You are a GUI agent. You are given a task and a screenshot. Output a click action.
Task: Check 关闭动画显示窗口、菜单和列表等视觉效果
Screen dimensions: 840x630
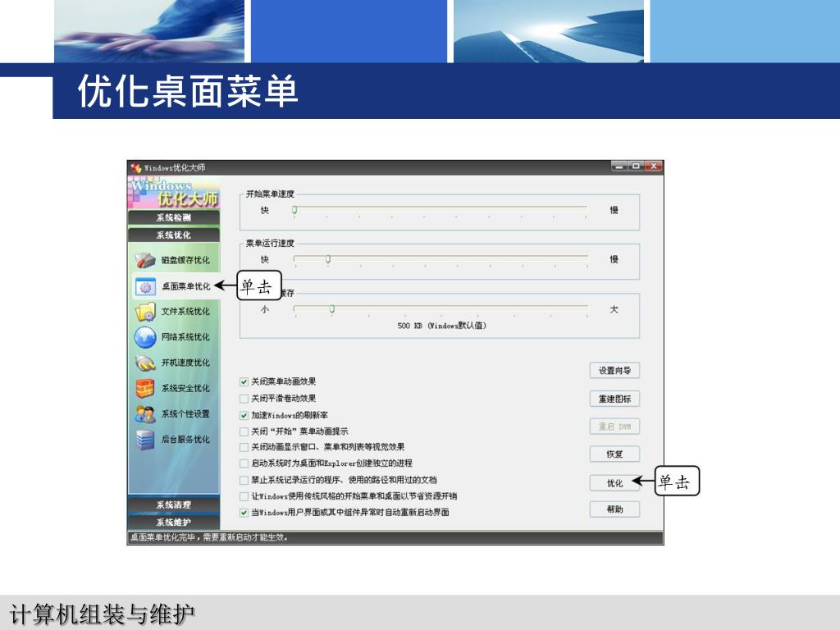click(x=244, y=447)
